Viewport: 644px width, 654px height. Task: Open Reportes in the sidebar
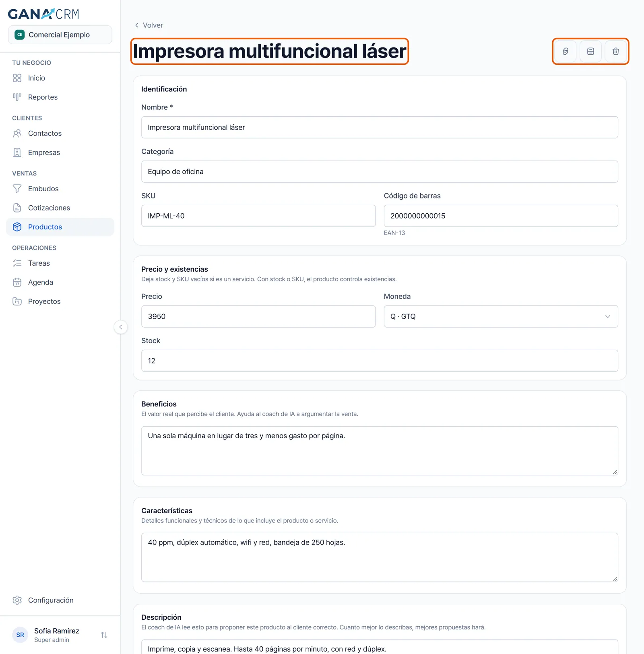click(x=60, y=97)
